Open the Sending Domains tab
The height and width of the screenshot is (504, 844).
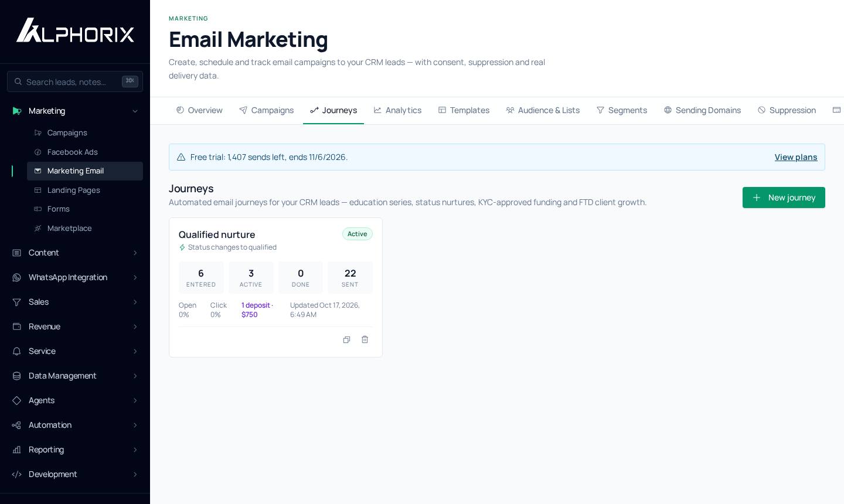[702, 110]
